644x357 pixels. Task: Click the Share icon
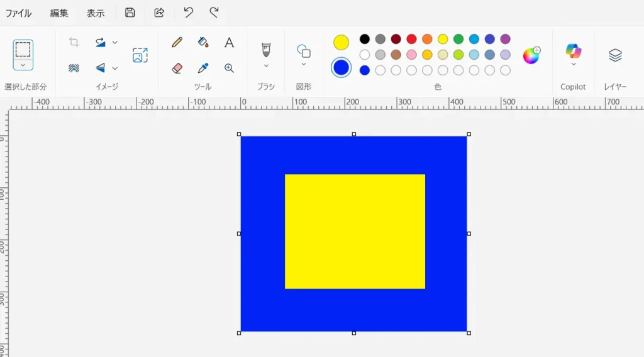[159, 13]
